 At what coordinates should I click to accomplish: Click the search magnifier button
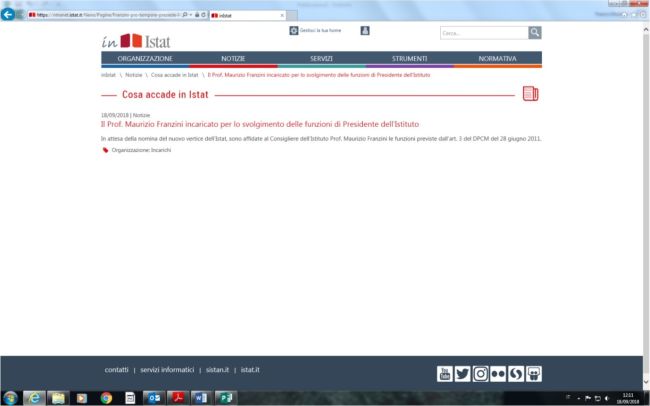[535, 33]
